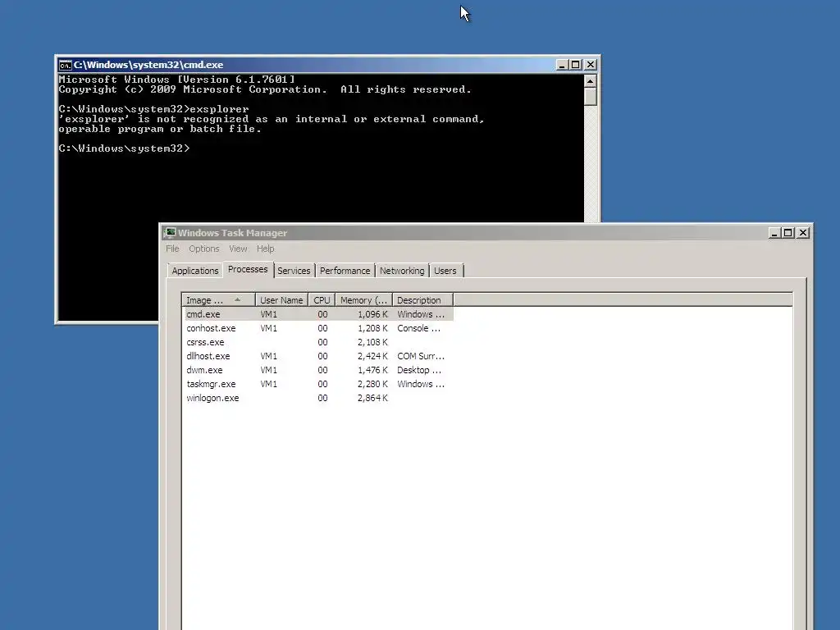Select the conhost.exe process row
The image size is (840, 630).
[x=318, y=328]
